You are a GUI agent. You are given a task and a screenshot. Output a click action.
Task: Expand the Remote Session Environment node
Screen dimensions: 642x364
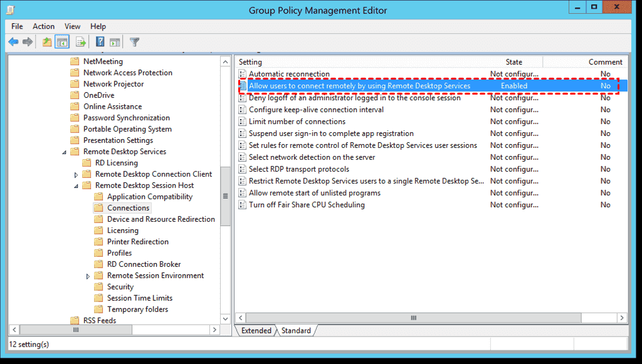click(88, 276)
